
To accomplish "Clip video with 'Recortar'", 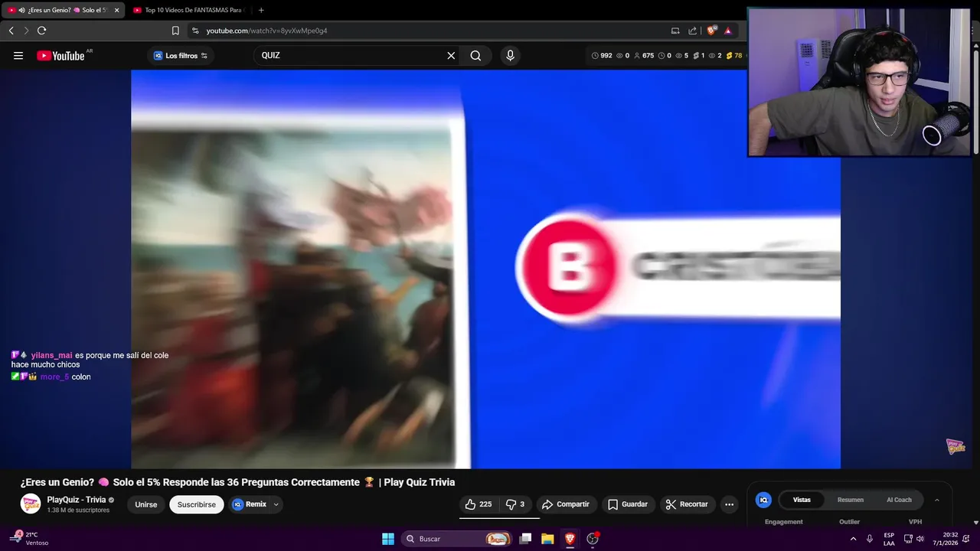I will 687,504.
